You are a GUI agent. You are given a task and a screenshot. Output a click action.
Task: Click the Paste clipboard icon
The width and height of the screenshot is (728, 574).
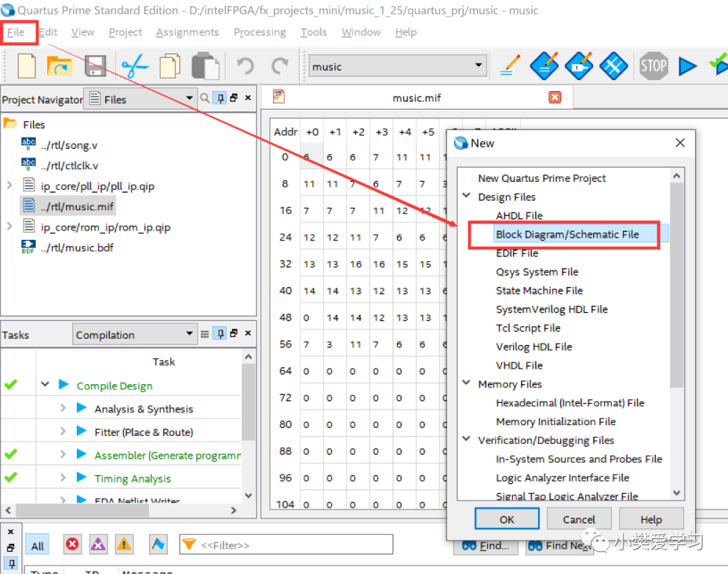pos(205,66)
